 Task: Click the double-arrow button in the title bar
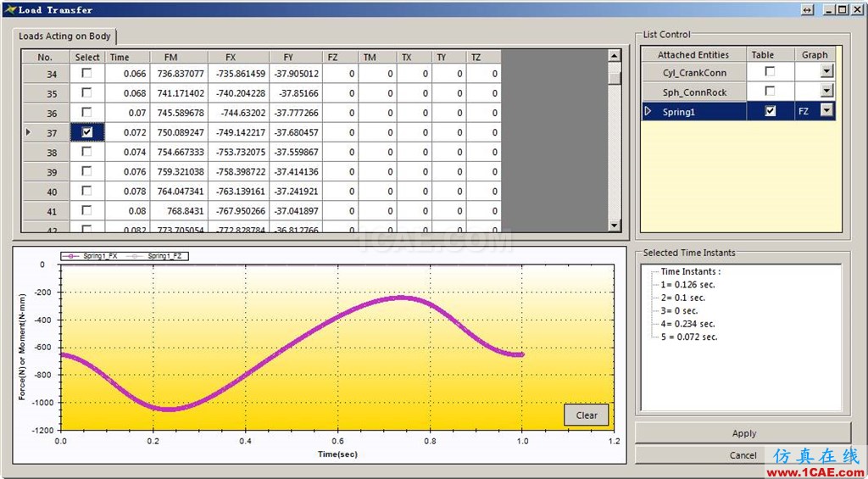pyautogui.click(x=808, y=9)
